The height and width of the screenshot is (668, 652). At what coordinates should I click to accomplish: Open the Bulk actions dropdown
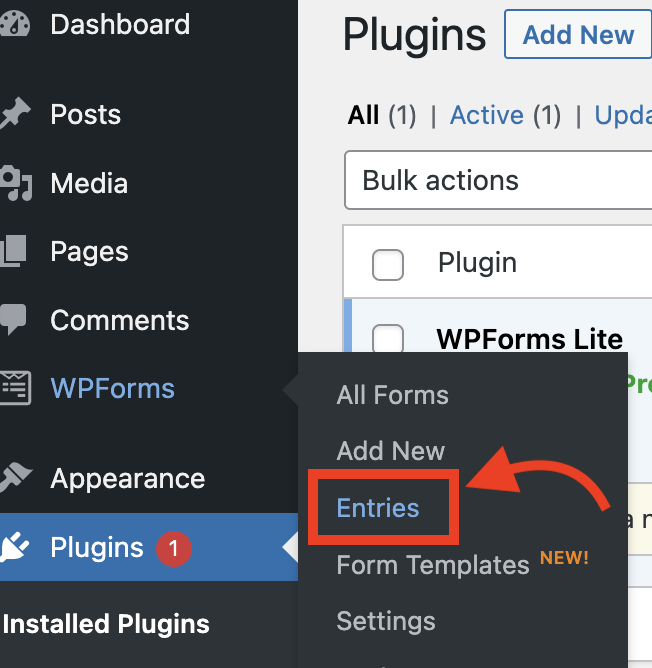(x=498, y=180)
